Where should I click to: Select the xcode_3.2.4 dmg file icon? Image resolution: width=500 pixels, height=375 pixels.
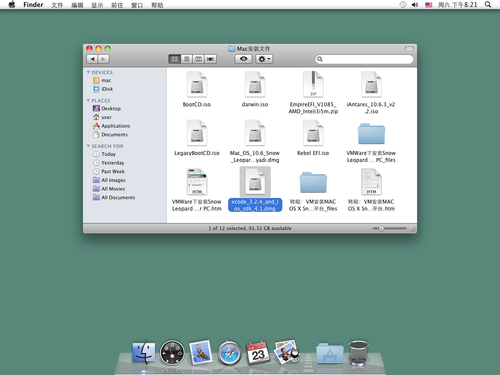coord(255,182)
